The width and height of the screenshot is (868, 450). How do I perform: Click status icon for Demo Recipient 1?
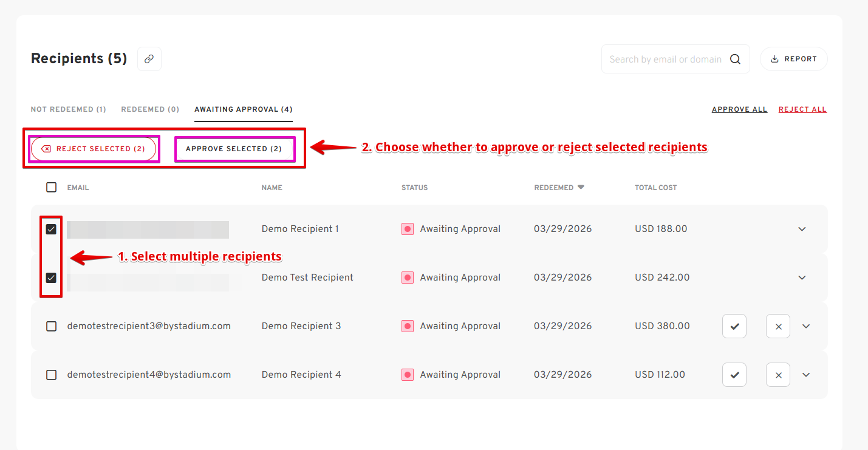coord(408,229)
